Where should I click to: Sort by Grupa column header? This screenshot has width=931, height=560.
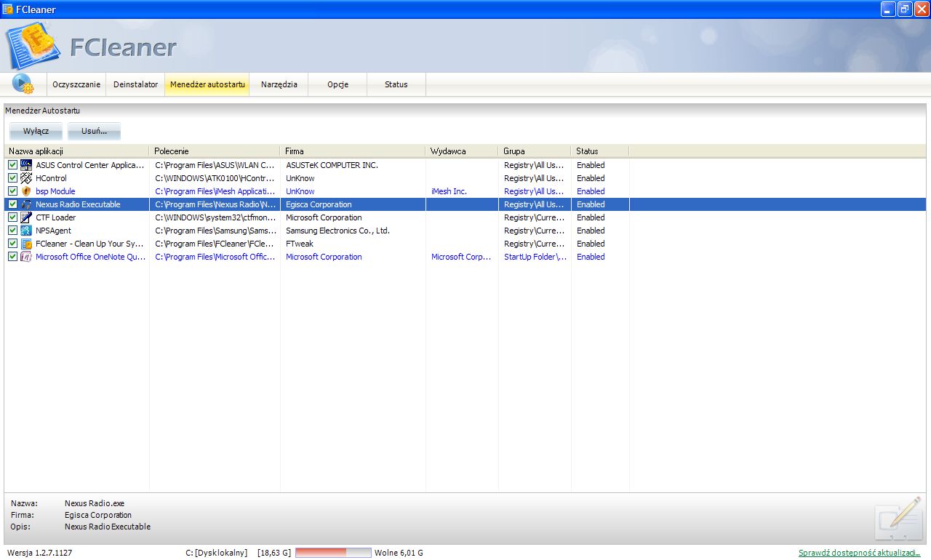click(535, 151)
